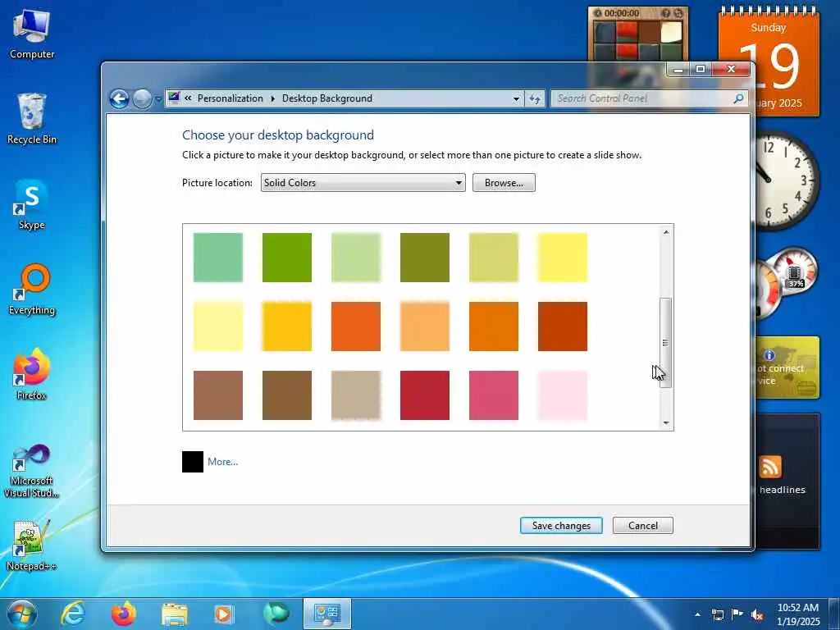Viewport: 840px width, 630px height.
Task: Open the Action Center flag icon
Action: click(x=737, y=614)
